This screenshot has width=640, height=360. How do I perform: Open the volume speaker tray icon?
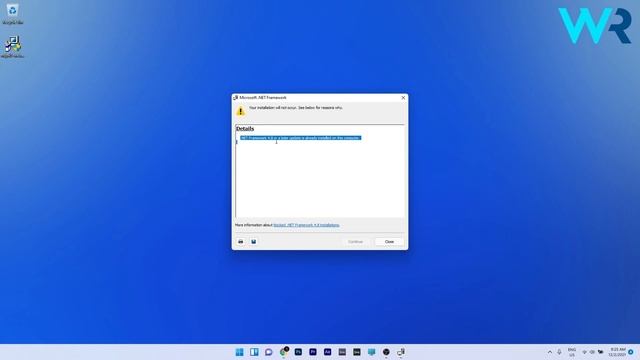point(592,352)
